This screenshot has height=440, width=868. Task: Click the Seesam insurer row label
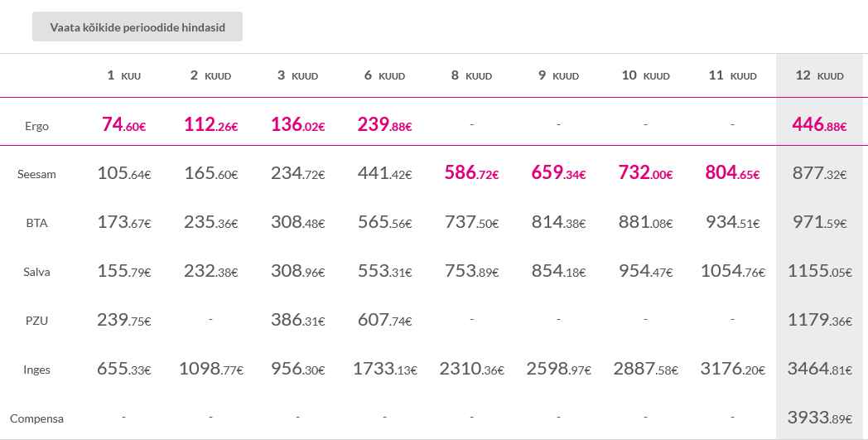[36, 175]
